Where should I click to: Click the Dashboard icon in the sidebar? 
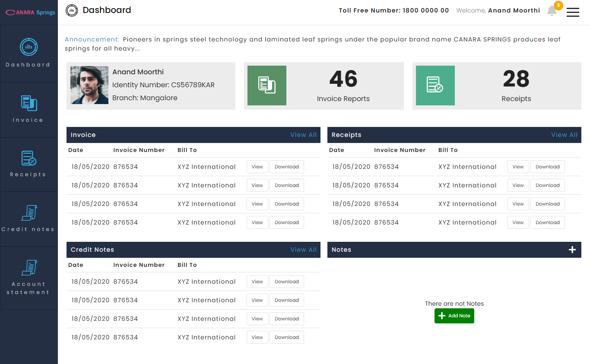29,47
